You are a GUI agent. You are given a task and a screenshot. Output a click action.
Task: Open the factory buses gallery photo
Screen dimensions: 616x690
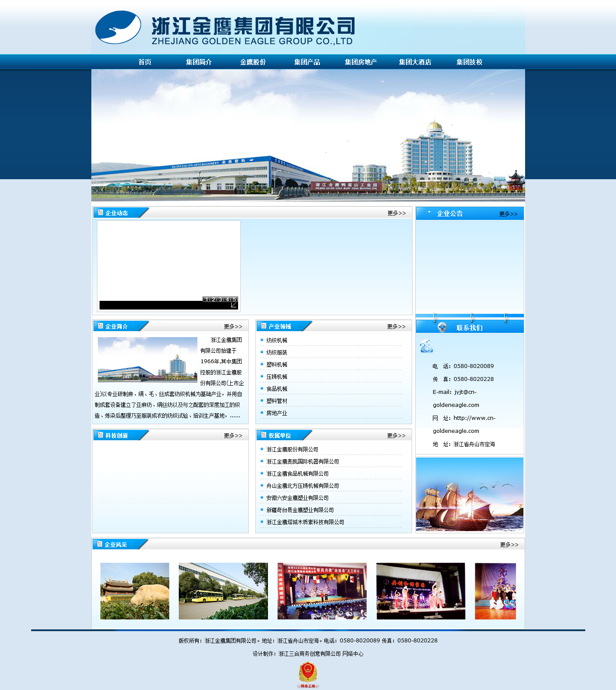(x=223, y=591)
